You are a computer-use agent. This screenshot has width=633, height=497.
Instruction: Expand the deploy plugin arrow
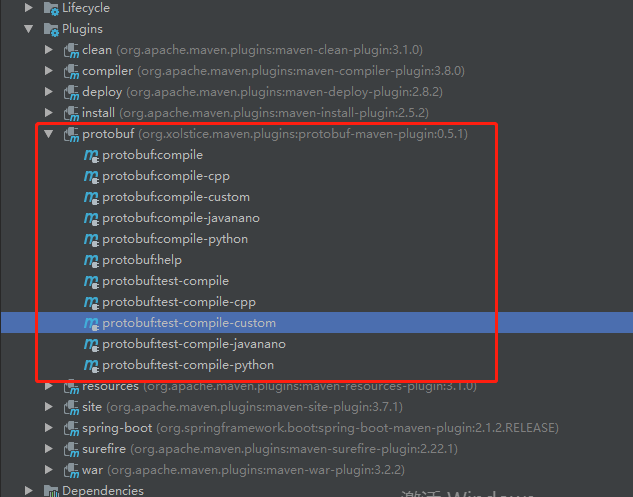pyautogui.click(x=48, y=92)
